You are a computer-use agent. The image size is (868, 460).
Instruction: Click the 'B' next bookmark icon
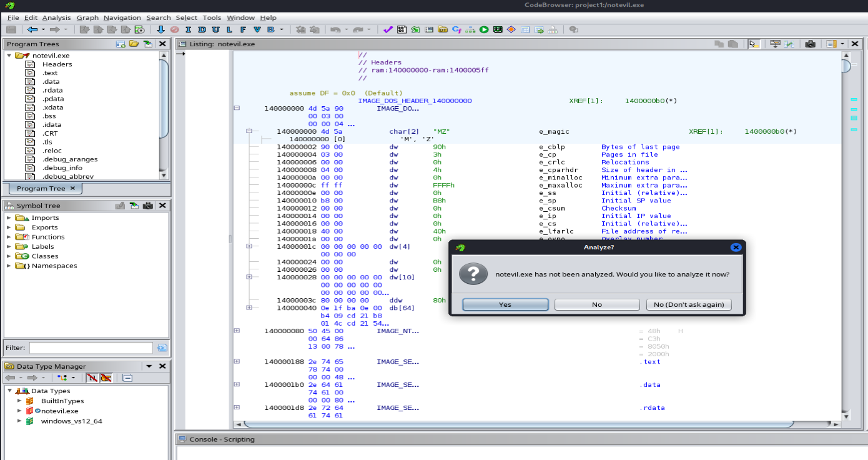coord(270,29)
